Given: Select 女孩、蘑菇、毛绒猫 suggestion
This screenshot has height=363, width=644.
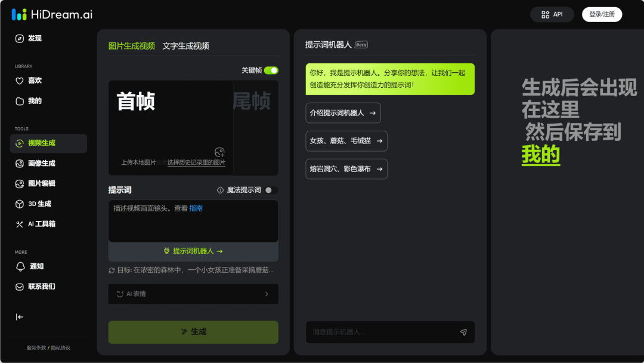Looking at the screenshot, I should point(346,141).
